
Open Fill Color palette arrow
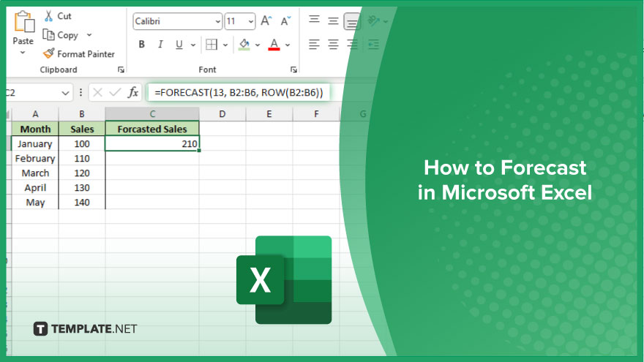(258, 45)
